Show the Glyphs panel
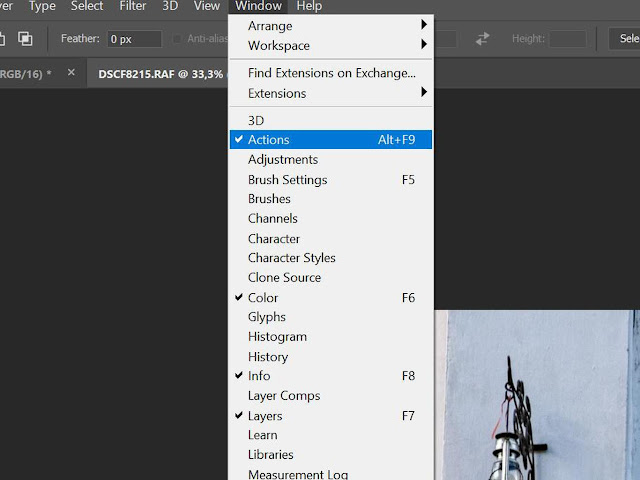Image resolution: width=640 pixels, height=480 pixels. tap(331, 317)
